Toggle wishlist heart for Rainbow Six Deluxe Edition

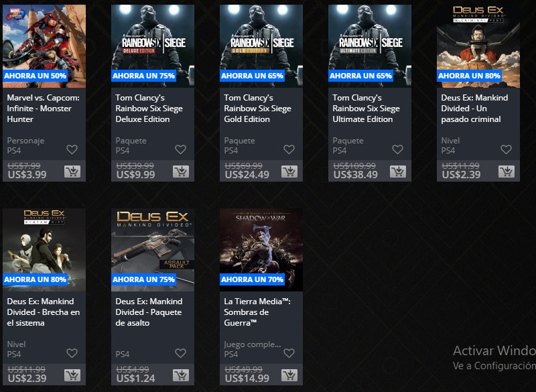[x=180, y=149]
